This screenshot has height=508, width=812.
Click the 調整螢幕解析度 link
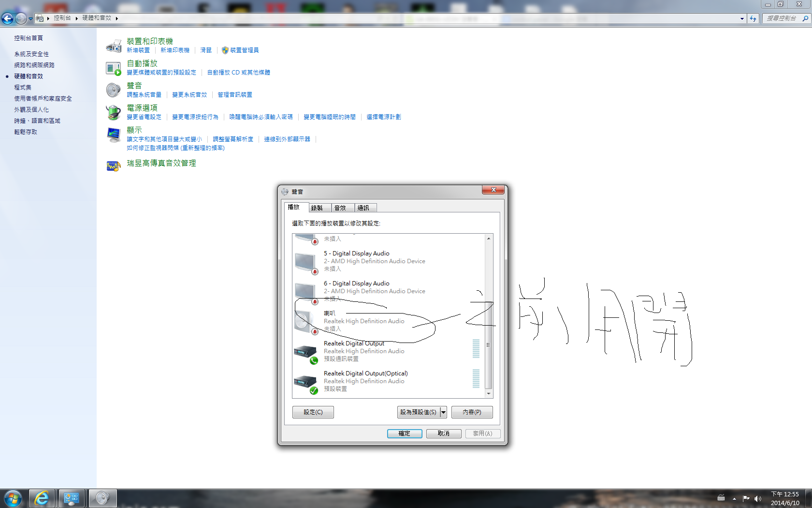coord(233,139)
